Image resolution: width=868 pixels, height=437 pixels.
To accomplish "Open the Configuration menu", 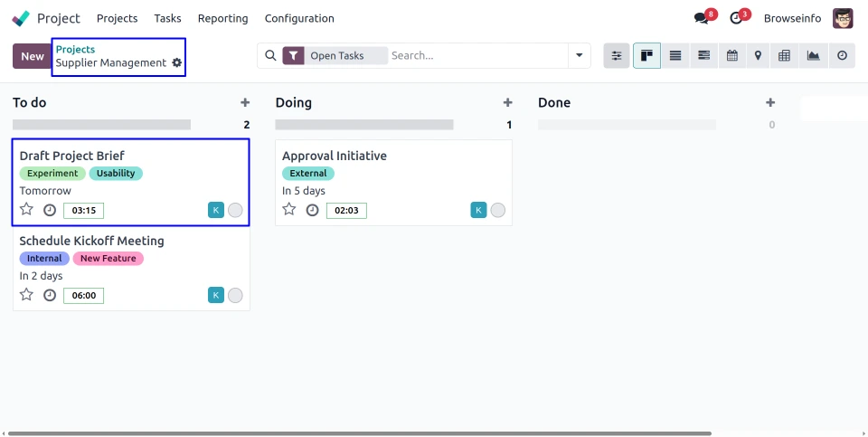I will [x=299, y=18].
